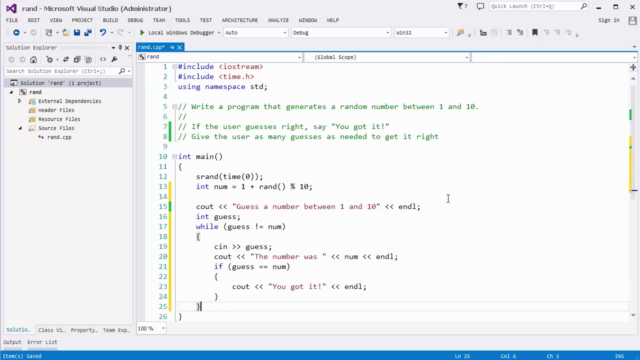Image resolution: width=640 pixels, height=360 pixels.
Task: Click the Quick Launch search magnifier icon
Action: click(584, 6)
